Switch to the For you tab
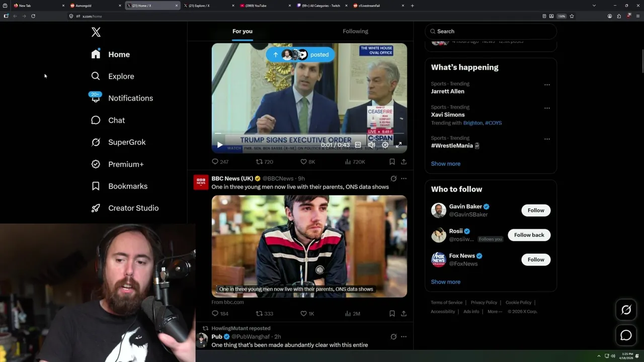The height and width of the screenshot is (362, 644). 243,31
